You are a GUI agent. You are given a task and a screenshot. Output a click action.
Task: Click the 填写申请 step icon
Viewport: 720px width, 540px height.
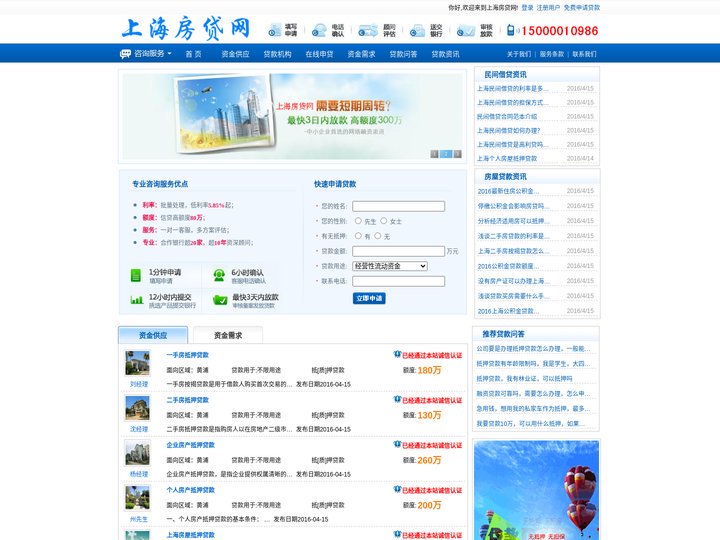click(x=275, y=30)
